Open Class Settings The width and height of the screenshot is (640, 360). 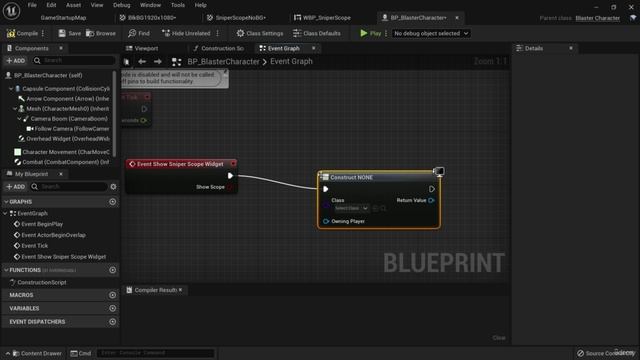tap(260, 33)
